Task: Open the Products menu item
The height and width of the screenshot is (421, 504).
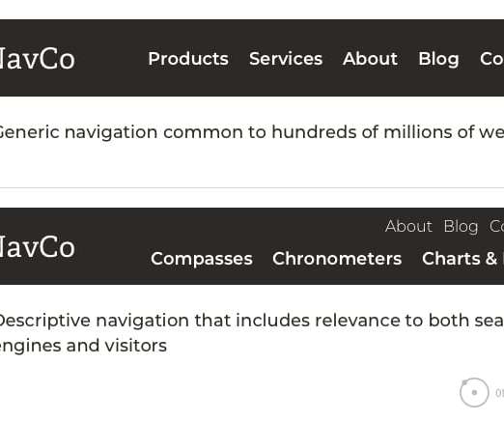Action: click(188, 59)
